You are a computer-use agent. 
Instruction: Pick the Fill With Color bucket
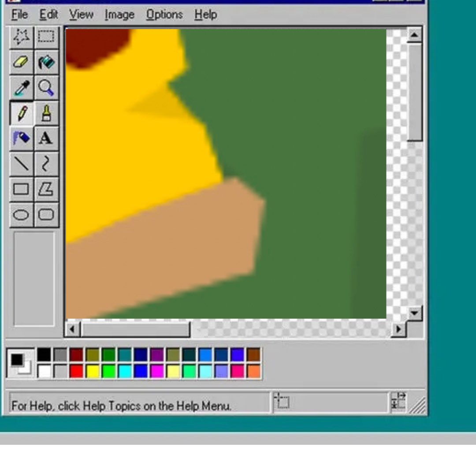46,62
